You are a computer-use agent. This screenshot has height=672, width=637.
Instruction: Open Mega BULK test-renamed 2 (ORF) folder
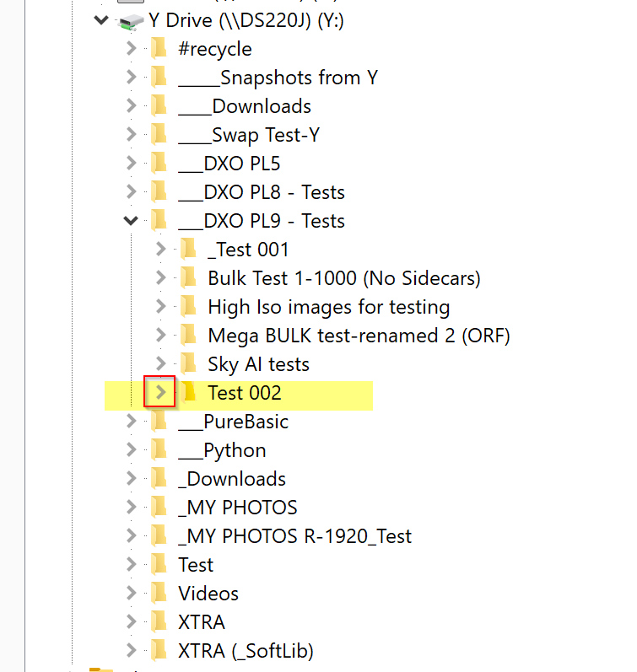(x=359, y=336)
